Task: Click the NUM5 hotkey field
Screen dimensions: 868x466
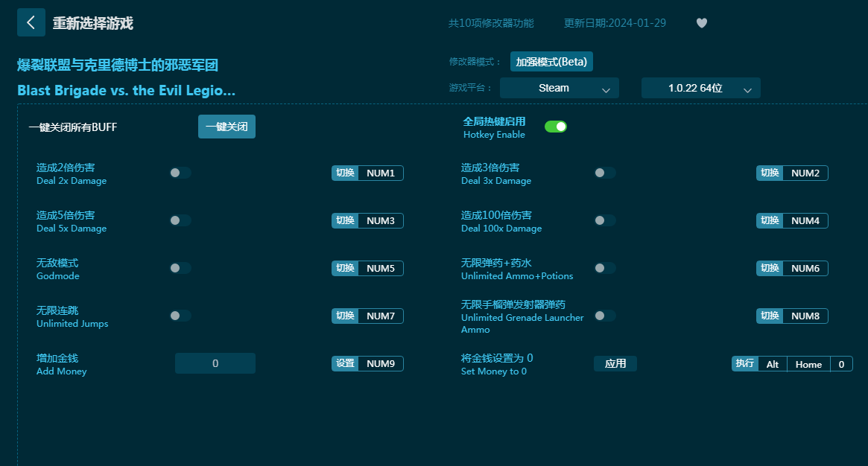Action: (x=381, y=268)
